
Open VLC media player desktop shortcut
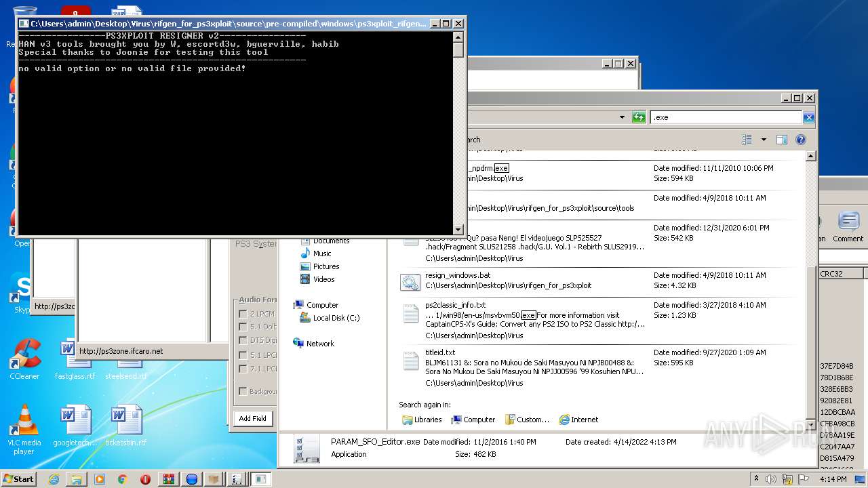click(x=24, y=430)
